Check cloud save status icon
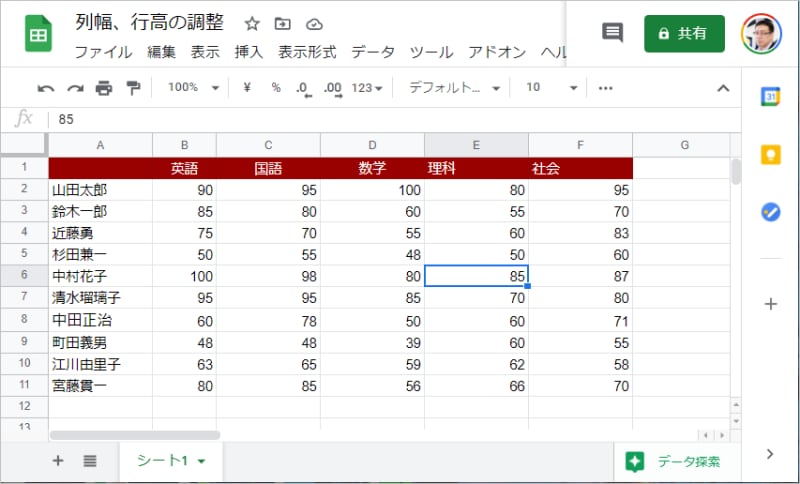800x484 pixels. pyautogui.click(x=314, y=24)
